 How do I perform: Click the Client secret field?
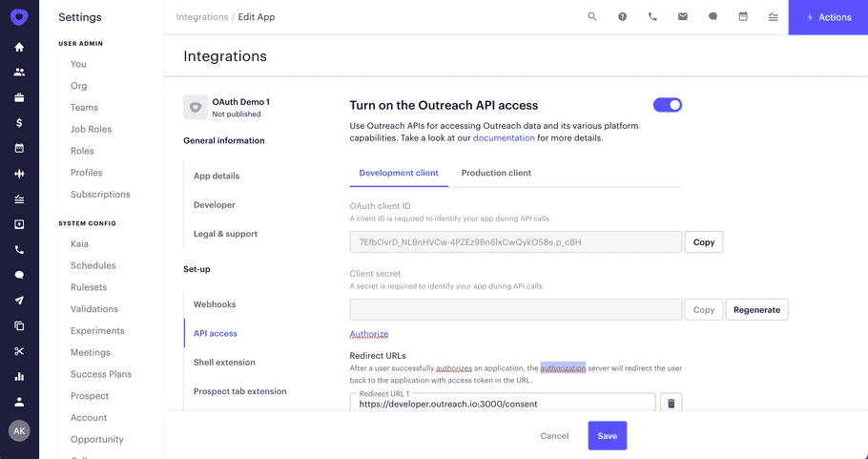[515, 309]
